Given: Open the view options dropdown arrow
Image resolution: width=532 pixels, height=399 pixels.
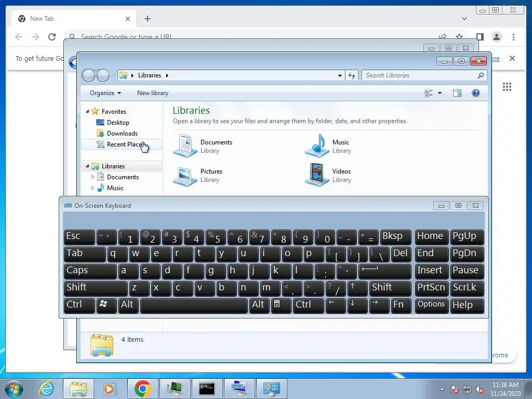Looking at the screenshot, I should [x=440, y=93].
